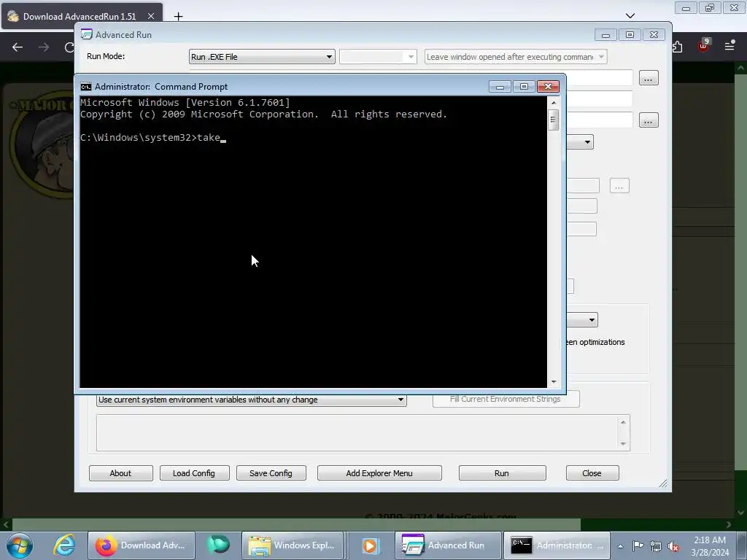Expand the Leave window opened dropdown

click(516, 57)
